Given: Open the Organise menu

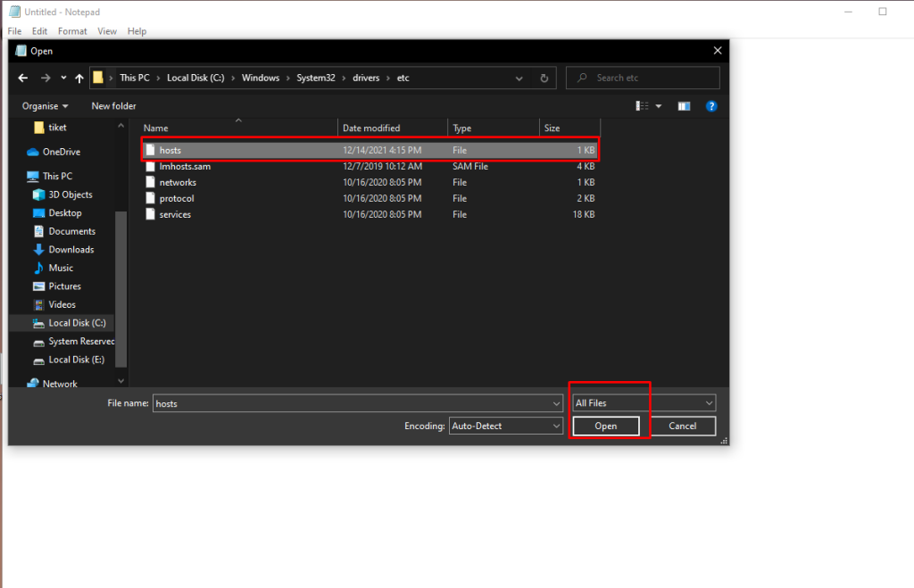Looking at the screenshot, I should (45, 106).
